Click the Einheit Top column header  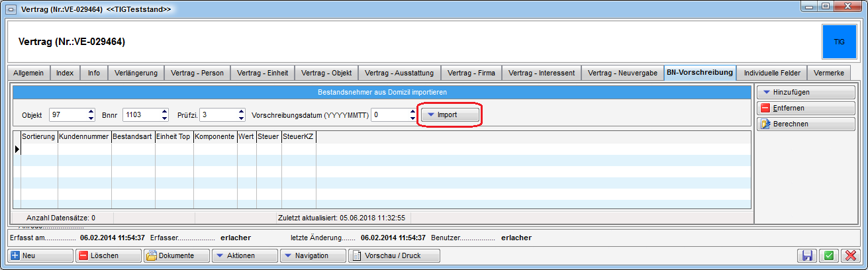click(x=174, y=136)
